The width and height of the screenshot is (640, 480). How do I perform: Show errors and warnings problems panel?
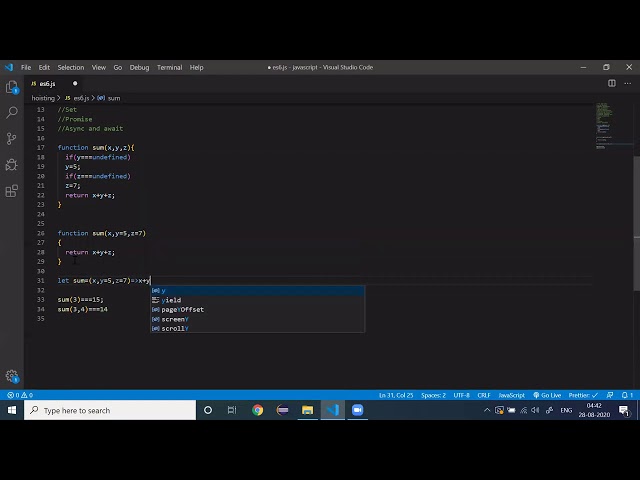(20, 395)
